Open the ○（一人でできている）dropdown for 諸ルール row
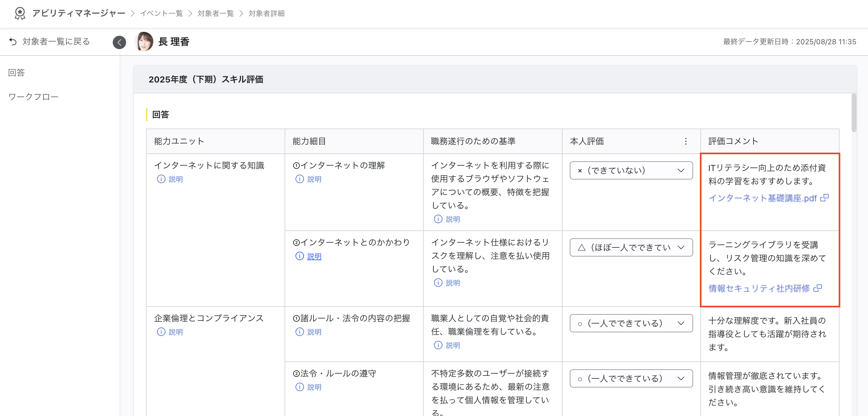The height and width of the screenshot is (416, 868). 630,323
